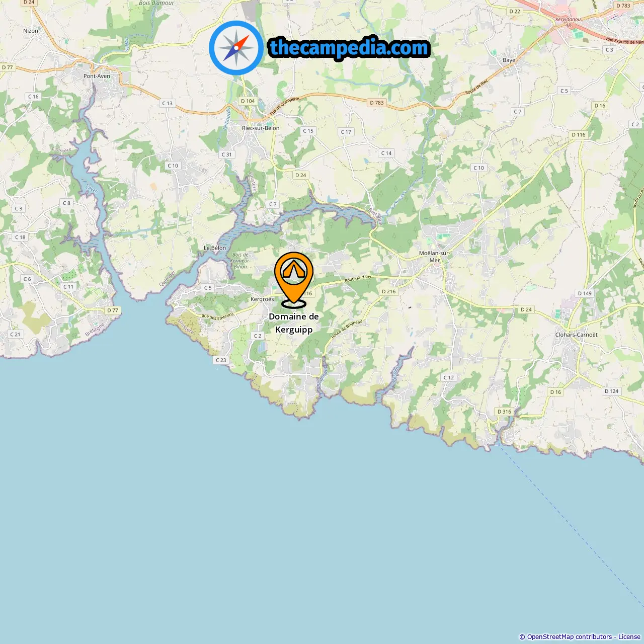Click the D 104 road badge

click(x=248, y=101)
